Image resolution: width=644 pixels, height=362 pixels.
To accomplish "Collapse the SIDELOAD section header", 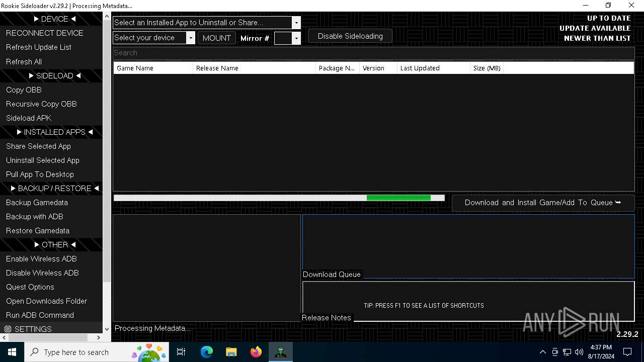I will tap(54, 75).
